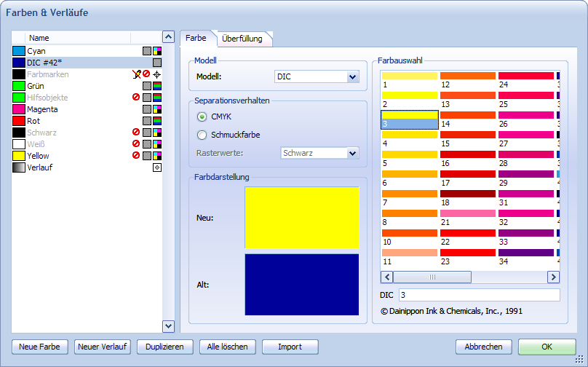Select the Schmuckfarbe radio button
The height and width of the screenshot is (367, 588).
pos(202,134)
